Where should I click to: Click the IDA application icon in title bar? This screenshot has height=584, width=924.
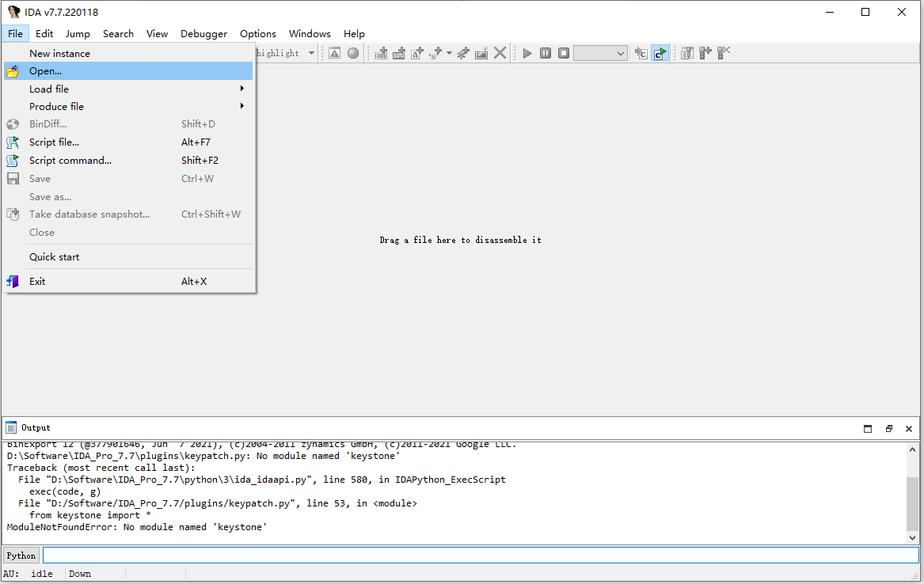point(13,12)
